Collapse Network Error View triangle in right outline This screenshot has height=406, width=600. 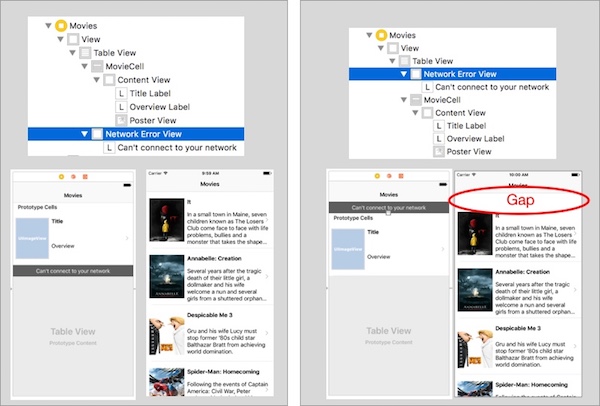404,74
